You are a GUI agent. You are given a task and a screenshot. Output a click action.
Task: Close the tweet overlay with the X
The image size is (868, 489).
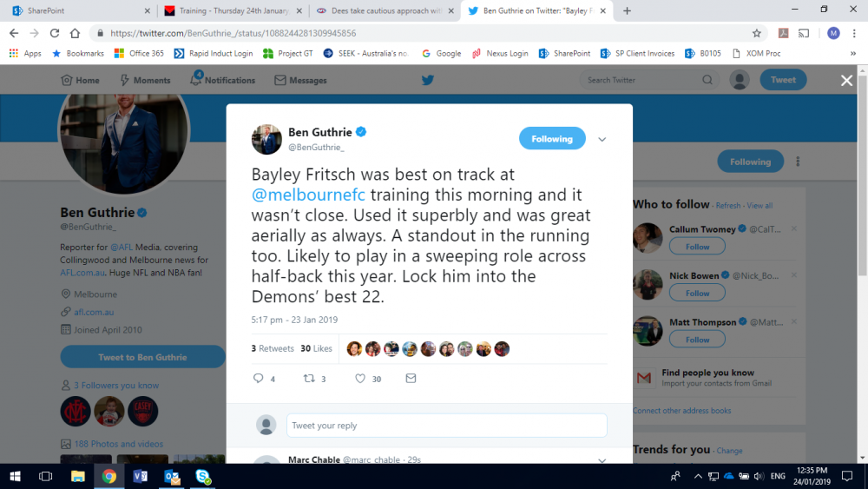[x=846, y=80]
